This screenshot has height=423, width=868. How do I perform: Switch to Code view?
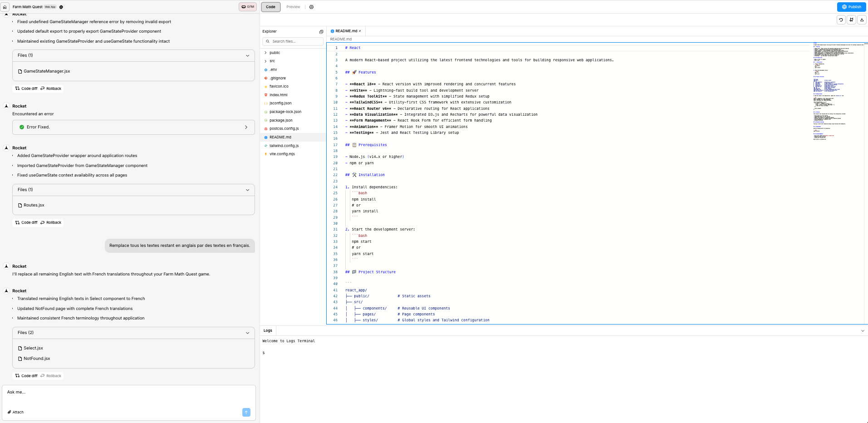pyautogui.click(x=270, y=7)
